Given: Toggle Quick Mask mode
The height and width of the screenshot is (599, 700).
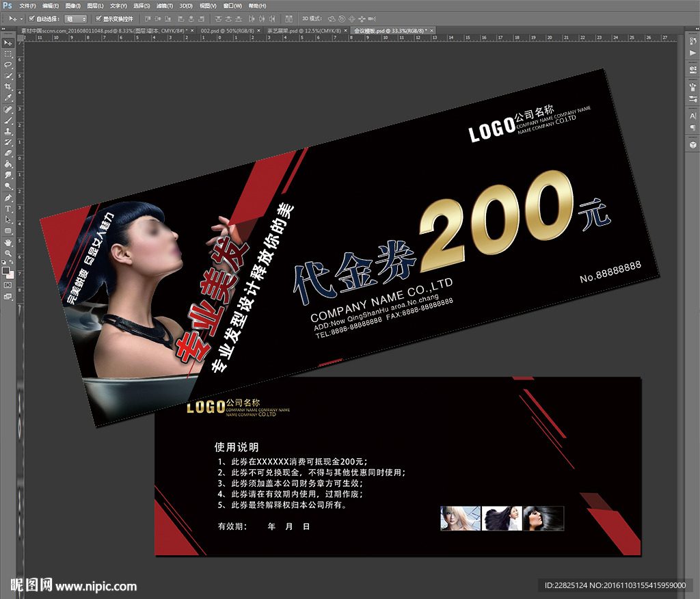Looking at the screenshot, I should pos(8,284).
